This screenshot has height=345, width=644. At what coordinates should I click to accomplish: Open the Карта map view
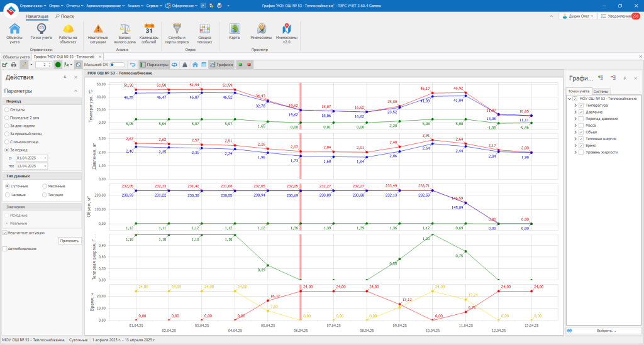(x=234, y=32)
